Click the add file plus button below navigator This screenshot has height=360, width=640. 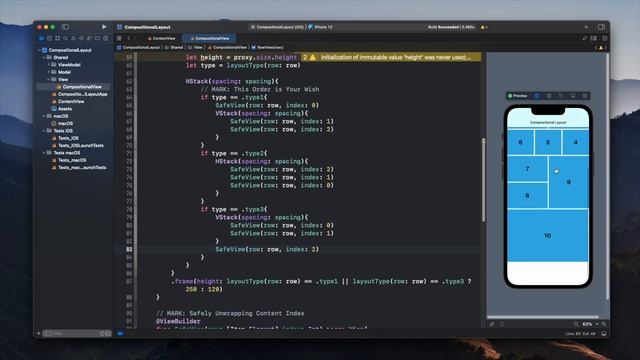39,333
